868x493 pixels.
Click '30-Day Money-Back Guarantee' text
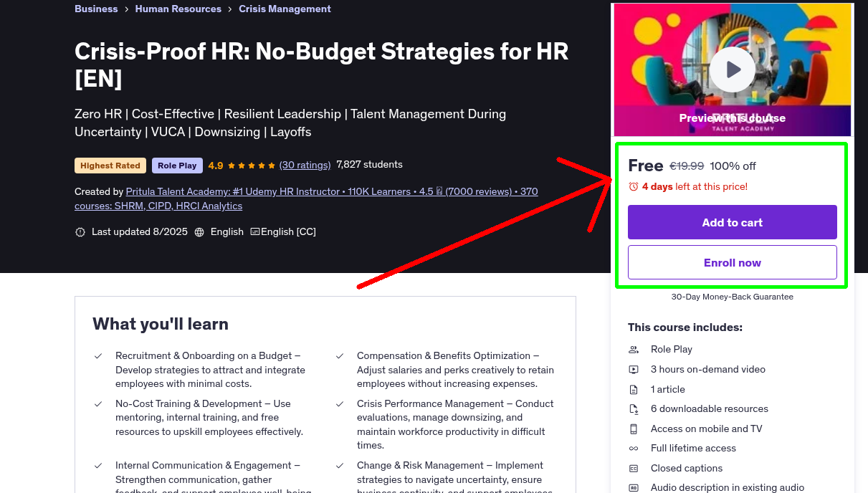click(x=732, y=297)
